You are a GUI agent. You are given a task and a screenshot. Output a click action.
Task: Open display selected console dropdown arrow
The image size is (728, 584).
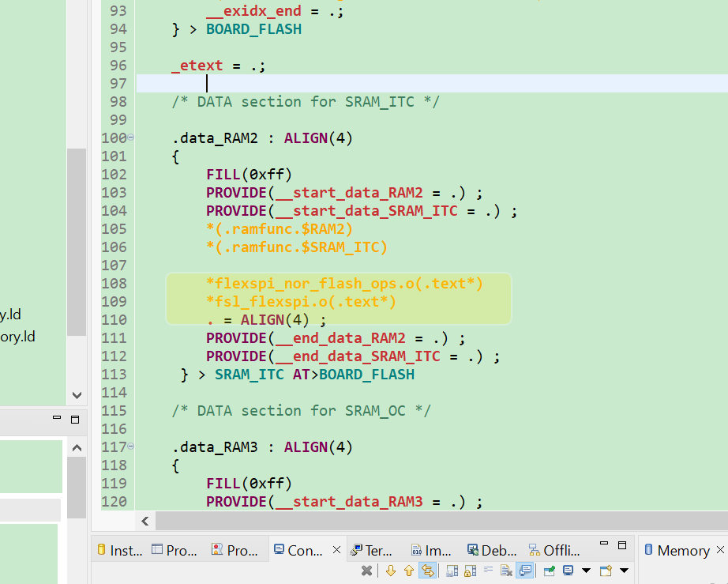[586, 571]
